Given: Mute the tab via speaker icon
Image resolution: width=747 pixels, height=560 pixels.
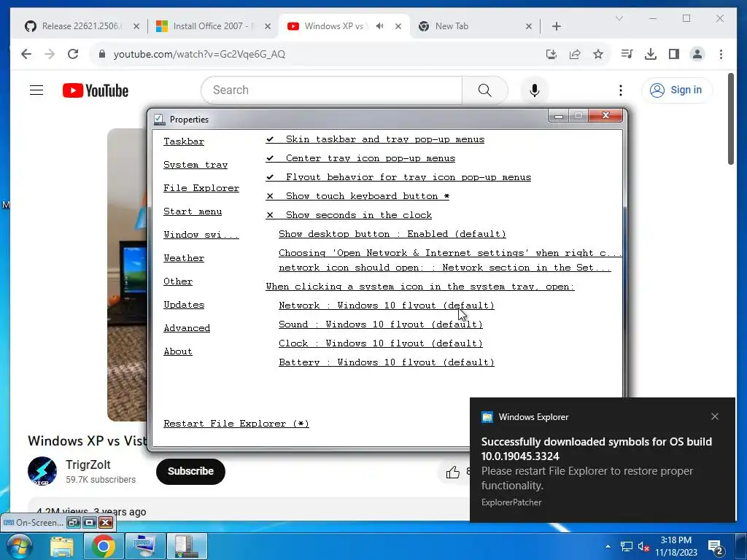Looking at the screenshot, I should (379, 26).
